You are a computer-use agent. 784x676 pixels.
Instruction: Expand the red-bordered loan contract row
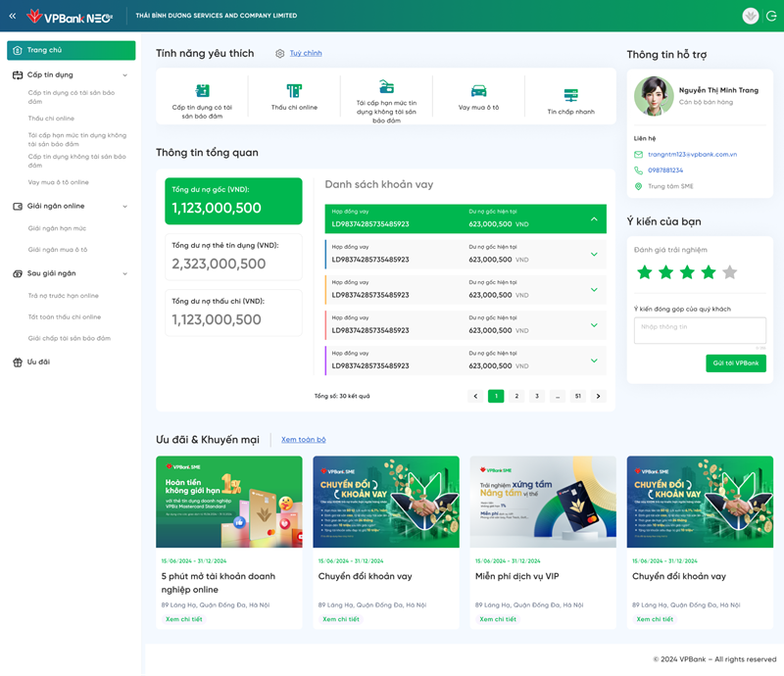tap(594, 325)
